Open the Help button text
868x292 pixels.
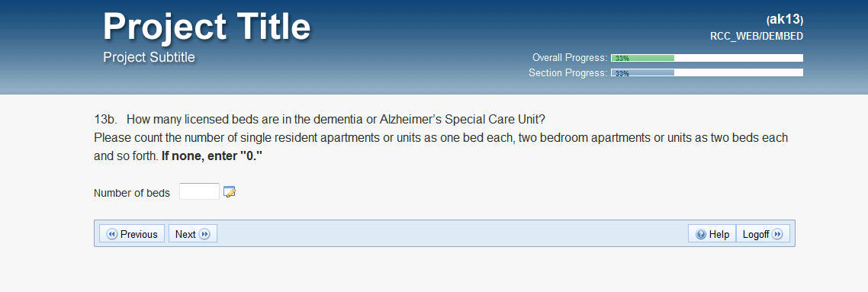coord(719,234)
